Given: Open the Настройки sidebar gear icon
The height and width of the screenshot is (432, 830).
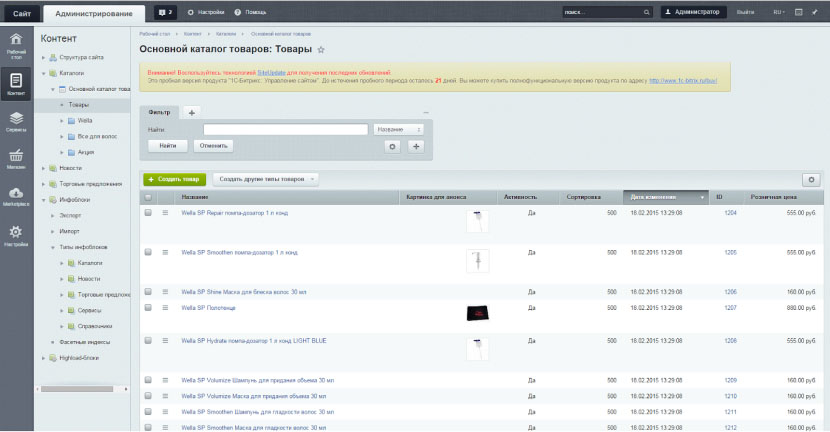Looking at the screenshot, I should (x=16, y=236).
